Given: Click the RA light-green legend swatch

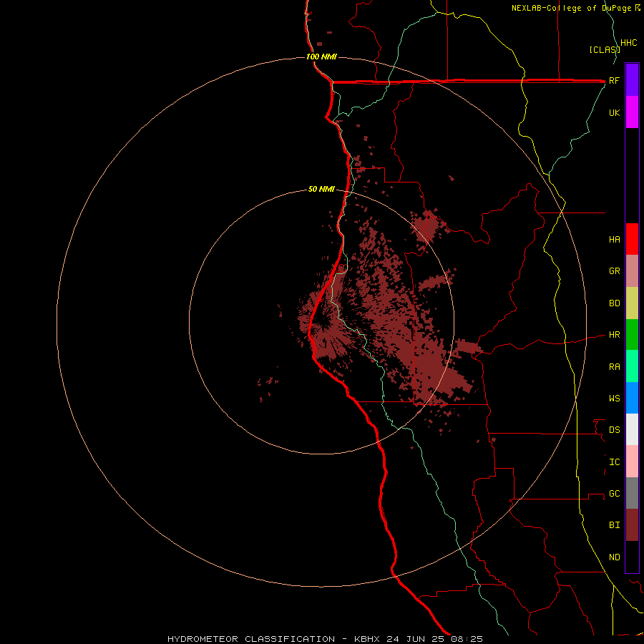Looking at the screenshot, I should pos(632,366).
